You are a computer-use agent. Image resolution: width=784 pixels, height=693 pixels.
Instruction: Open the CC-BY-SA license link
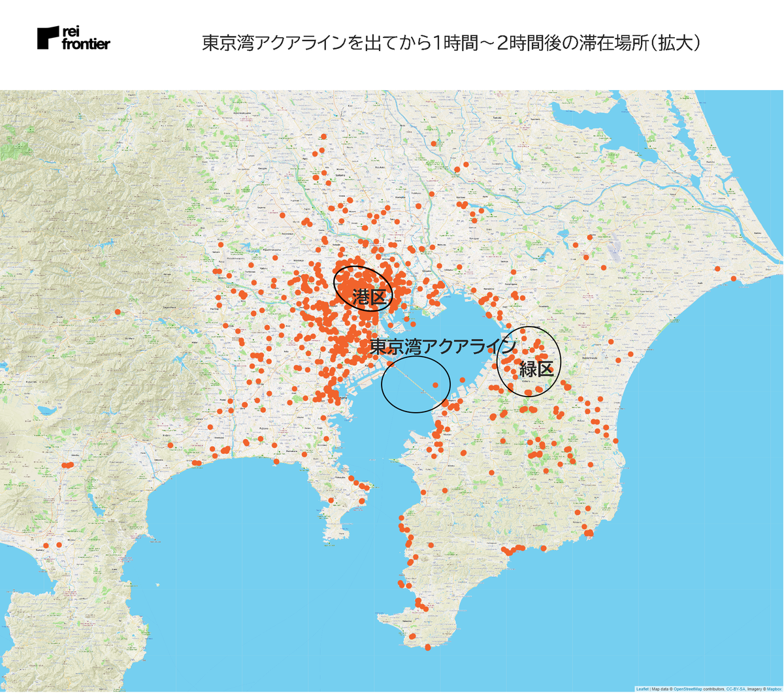pos(736,688)
